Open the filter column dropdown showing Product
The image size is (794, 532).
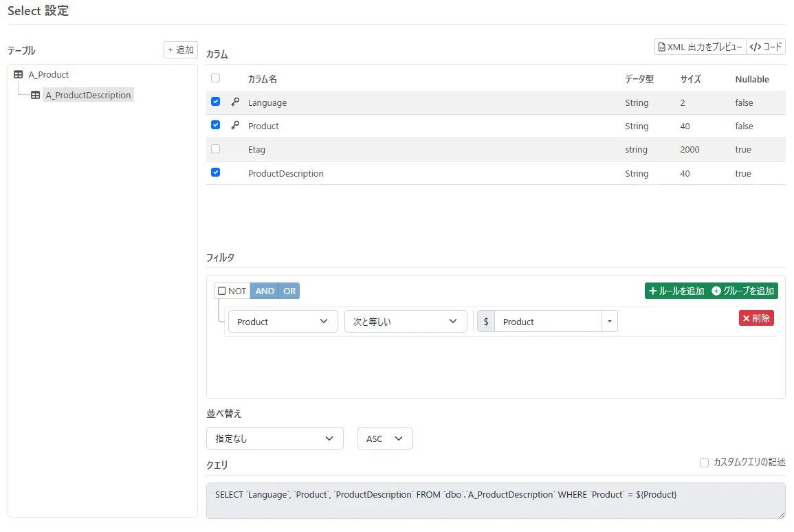point(283,322)
